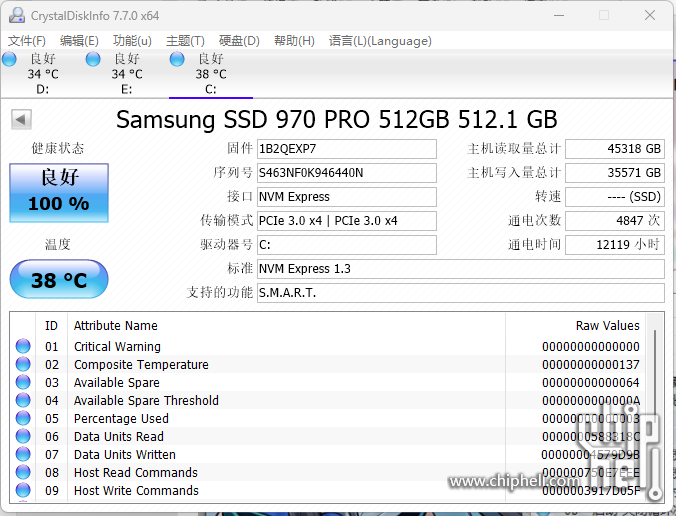676x516 pixels.
Task: Click the Raw Values column header
Action: [x=576, y=325]
